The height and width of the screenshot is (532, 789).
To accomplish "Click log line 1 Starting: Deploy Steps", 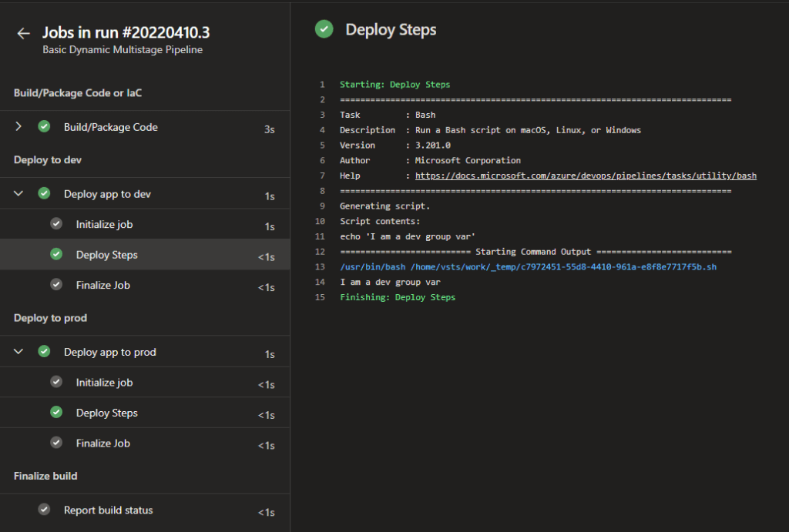I will [394, 85].
